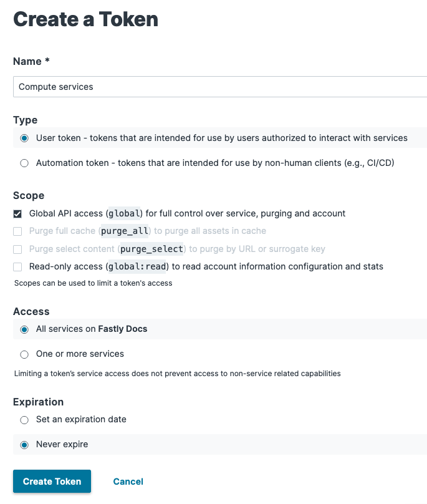Click the "Create a Token" page heading
Viewport: 427px width, 504px height.
coord(85,19)
